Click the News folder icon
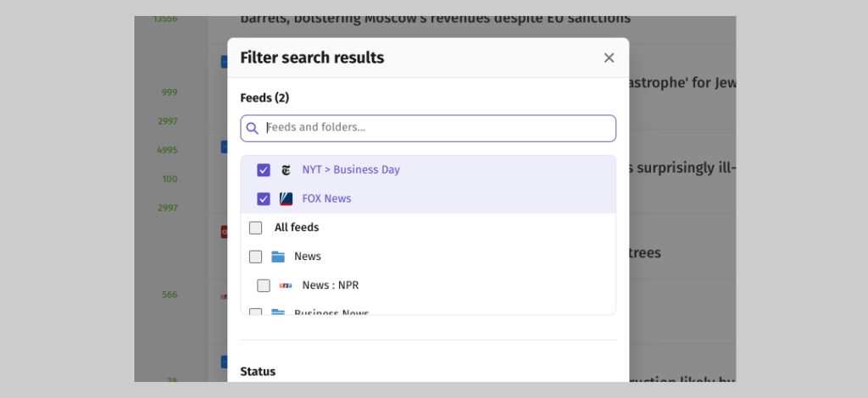The image size is (868, 398). 278,257
